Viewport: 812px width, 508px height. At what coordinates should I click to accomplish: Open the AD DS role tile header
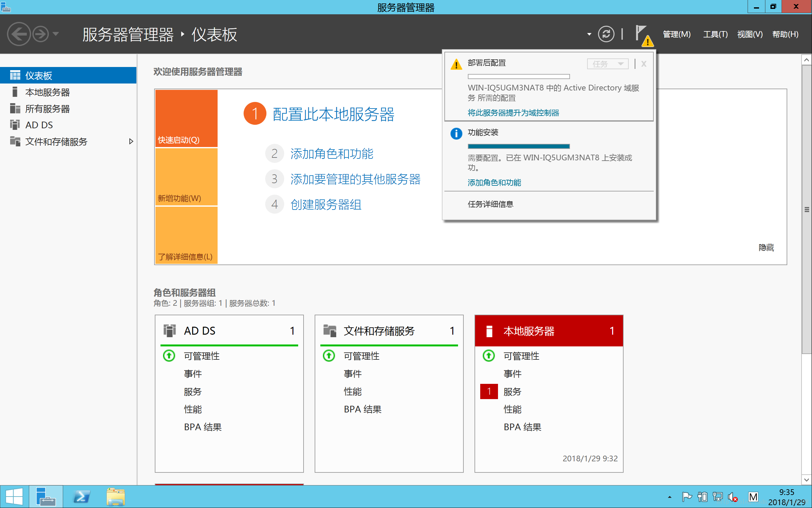tap(229, 331)
